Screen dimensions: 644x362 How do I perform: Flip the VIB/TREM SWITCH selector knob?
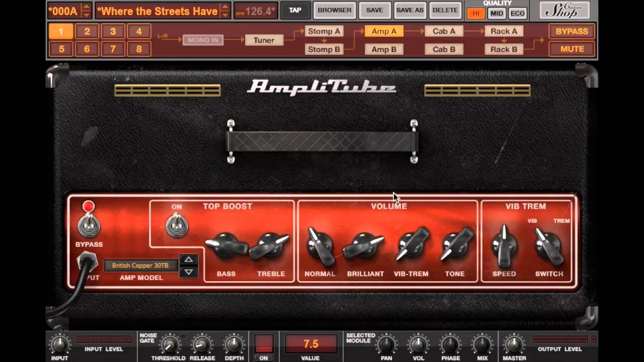click(x=549, y=247)
